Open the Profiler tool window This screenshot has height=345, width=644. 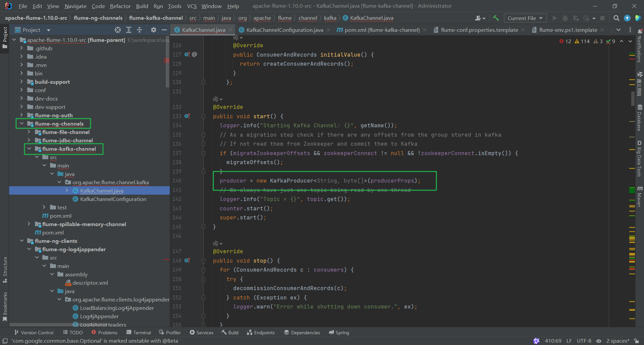point(170,332)
